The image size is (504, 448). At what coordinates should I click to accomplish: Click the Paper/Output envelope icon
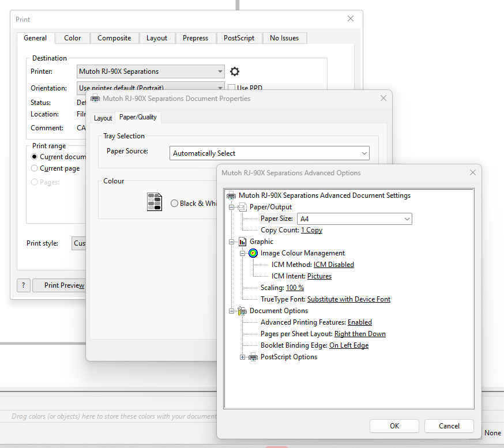pyautogui.click(x=242, y=207)
